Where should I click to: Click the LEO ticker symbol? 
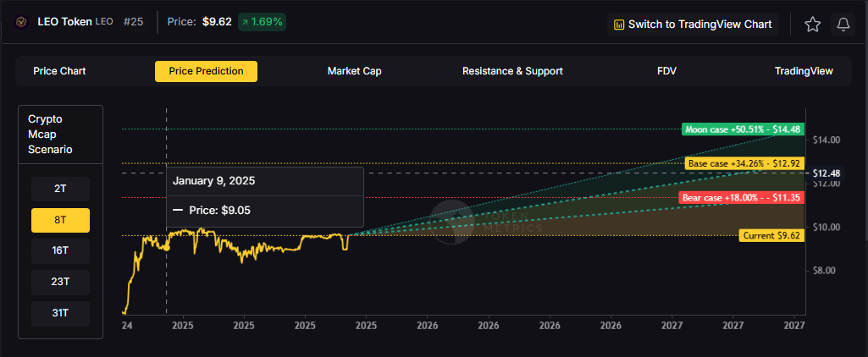104,22
